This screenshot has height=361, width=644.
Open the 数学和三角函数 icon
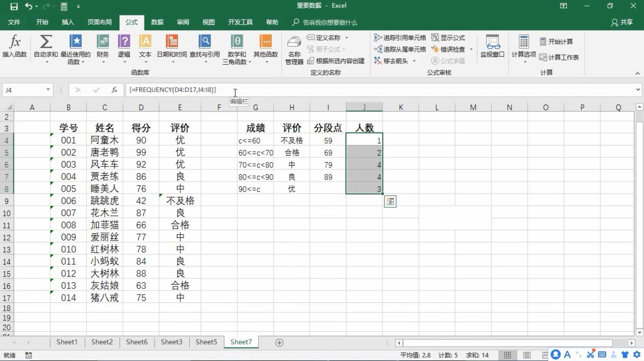[x=237, y=41]
